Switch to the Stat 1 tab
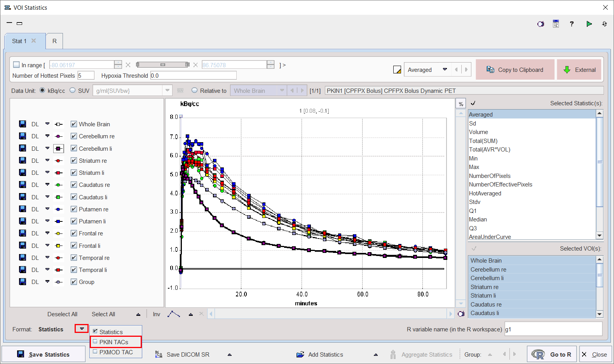This screenshot has height=364, width=614. pos(25,41)
